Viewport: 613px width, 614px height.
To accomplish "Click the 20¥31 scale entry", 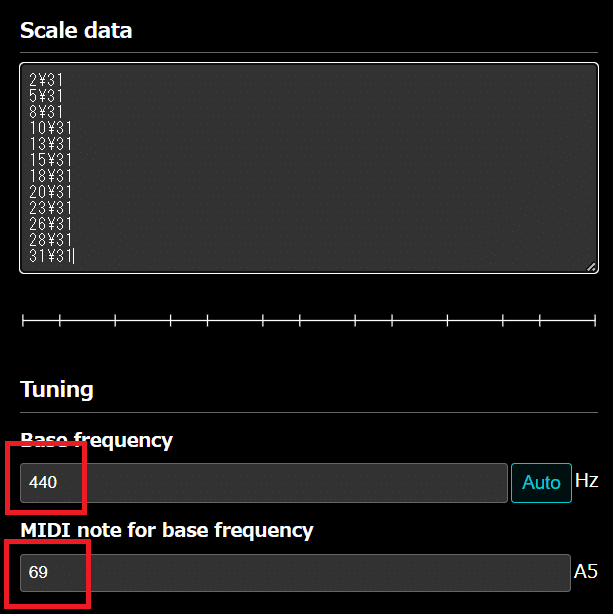I will 50,192.
